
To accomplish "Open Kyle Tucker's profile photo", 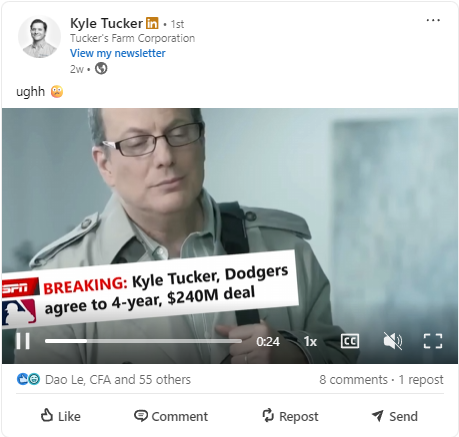I will [39, 37].
